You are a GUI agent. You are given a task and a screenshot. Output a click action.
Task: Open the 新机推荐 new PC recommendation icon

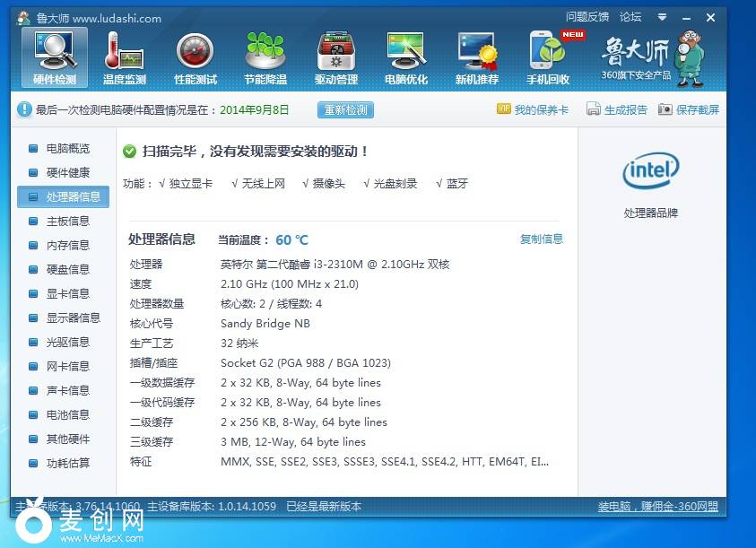pyautogui.click(x=476, y=56)
